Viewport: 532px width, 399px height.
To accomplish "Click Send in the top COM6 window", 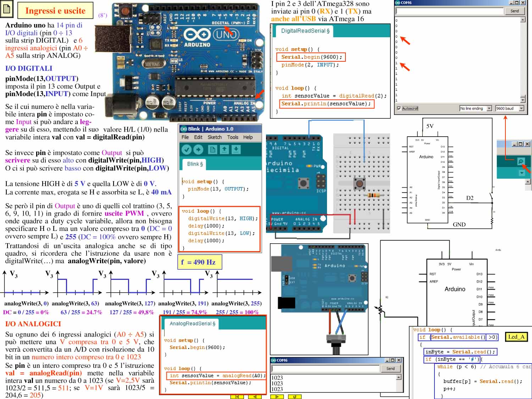I will [515, 11].
